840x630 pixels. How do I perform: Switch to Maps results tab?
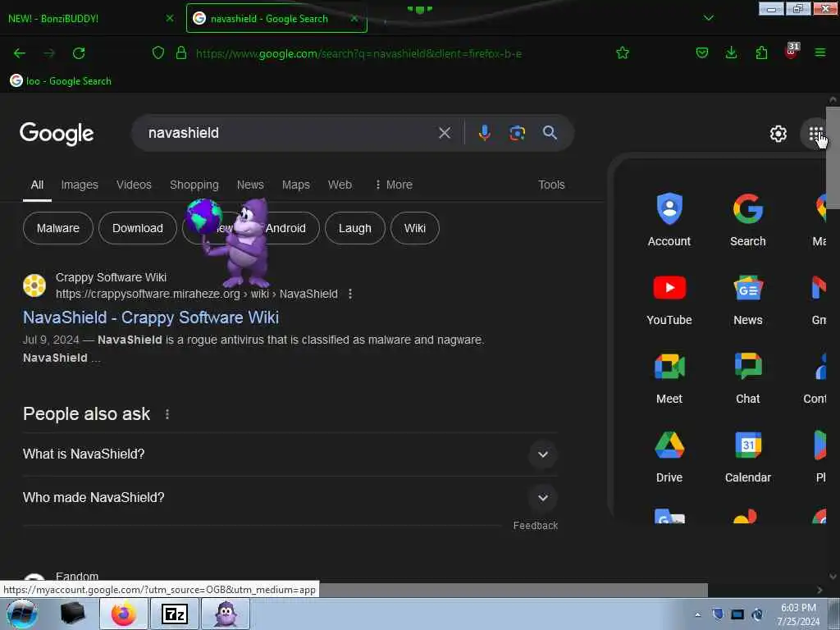[x=295, y=185]
